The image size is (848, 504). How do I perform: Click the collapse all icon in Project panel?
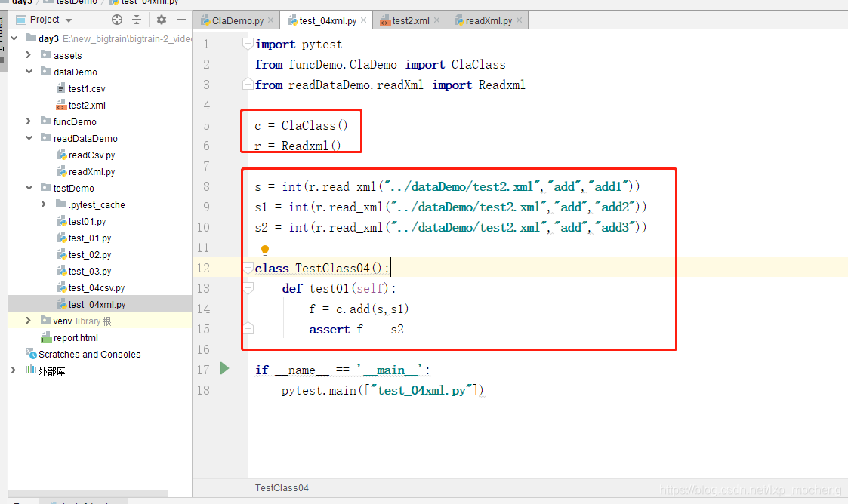pyautogui.click(x=137, y=20)
